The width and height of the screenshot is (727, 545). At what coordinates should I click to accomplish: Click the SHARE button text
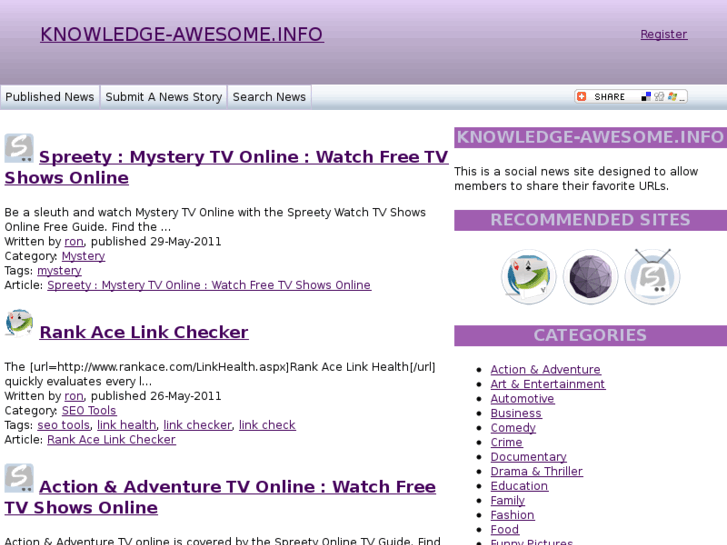tap(609, 96)
